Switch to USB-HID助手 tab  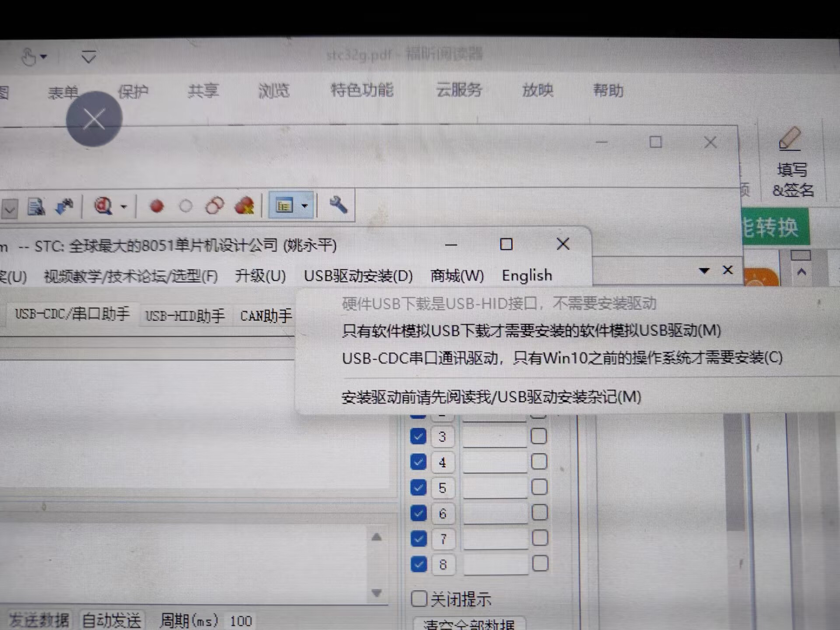pyautogui.click(x=185, y=315)
